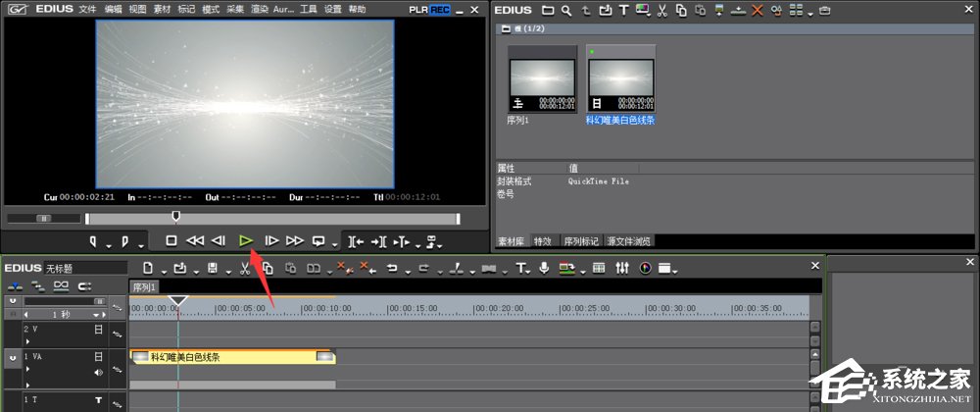Open the audio mixer icon on timeline toolbar

point(621,268)
